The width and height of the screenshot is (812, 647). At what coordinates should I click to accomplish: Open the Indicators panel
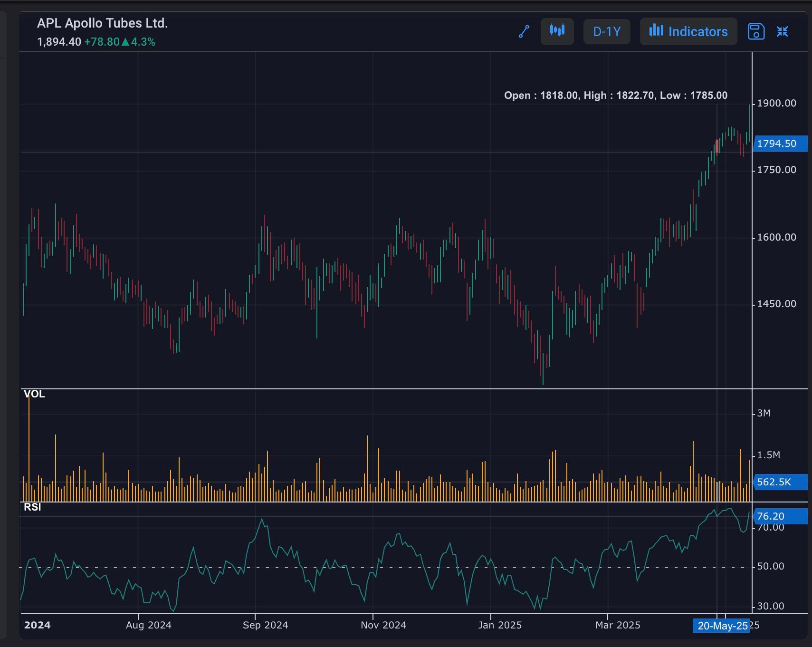[688, 31]
